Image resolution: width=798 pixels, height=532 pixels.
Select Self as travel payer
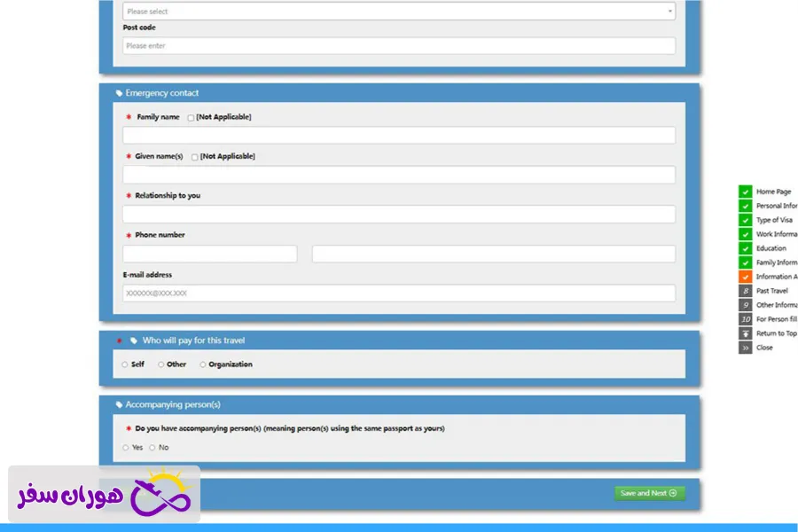coord(125,364)
